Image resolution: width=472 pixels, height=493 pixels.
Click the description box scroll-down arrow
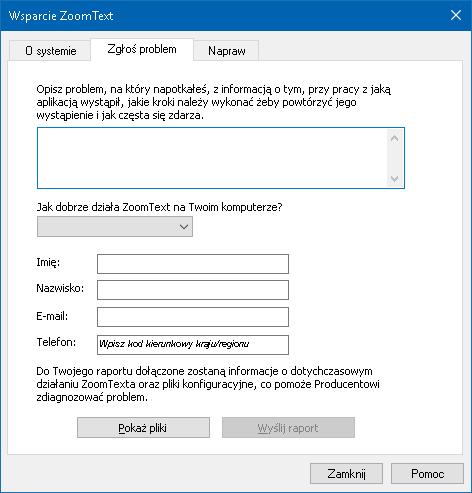coord(395,179)
